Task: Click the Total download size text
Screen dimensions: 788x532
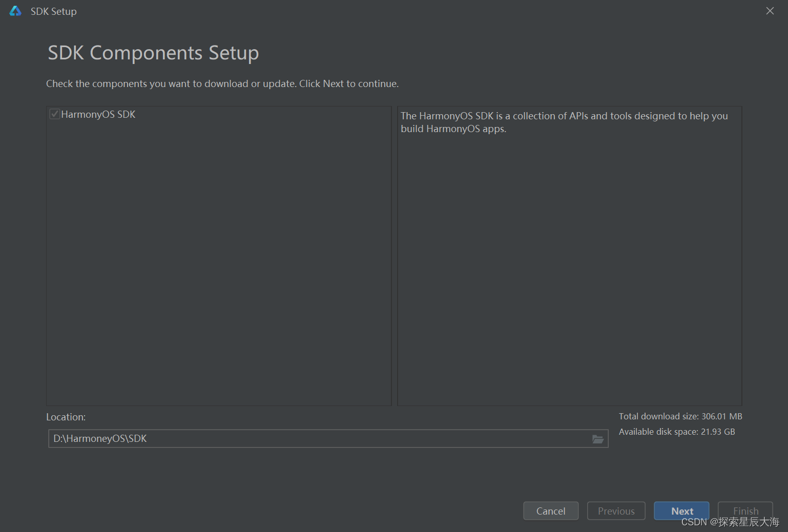Action: (680, 416)
